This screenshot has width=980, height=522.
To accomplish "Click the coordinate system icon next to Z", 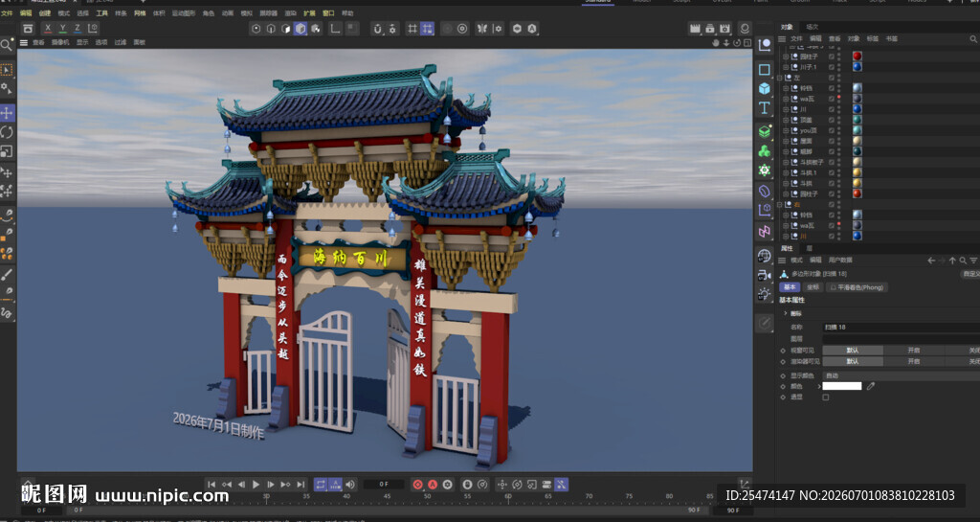I will [x=93, y=28].
